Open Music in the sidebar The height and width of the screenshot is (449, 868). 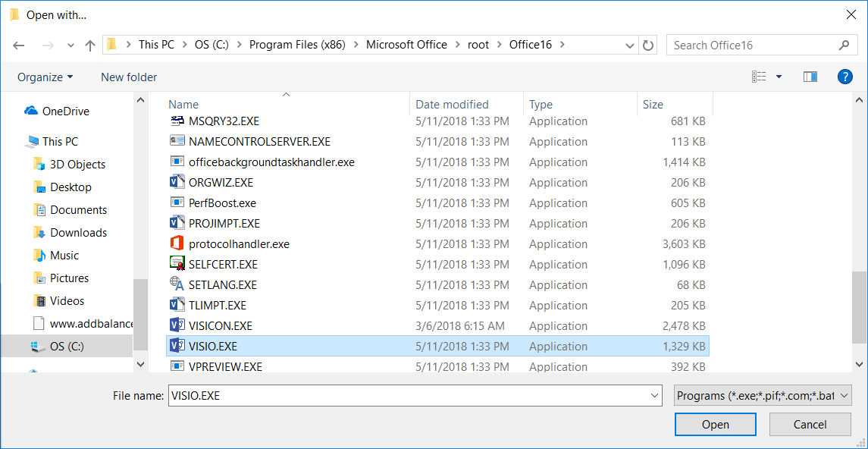56,256
